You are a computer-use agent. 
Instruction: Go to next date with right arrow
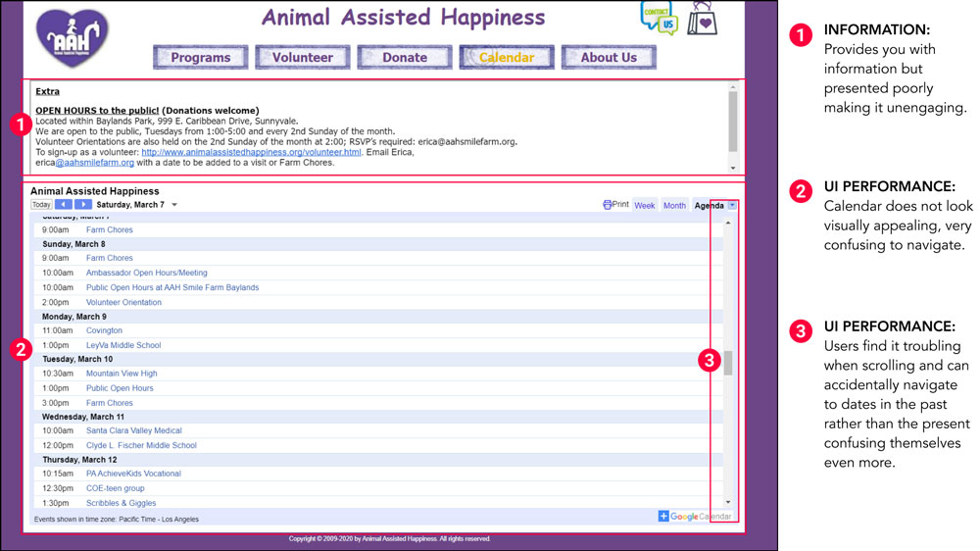pos(83,205)
